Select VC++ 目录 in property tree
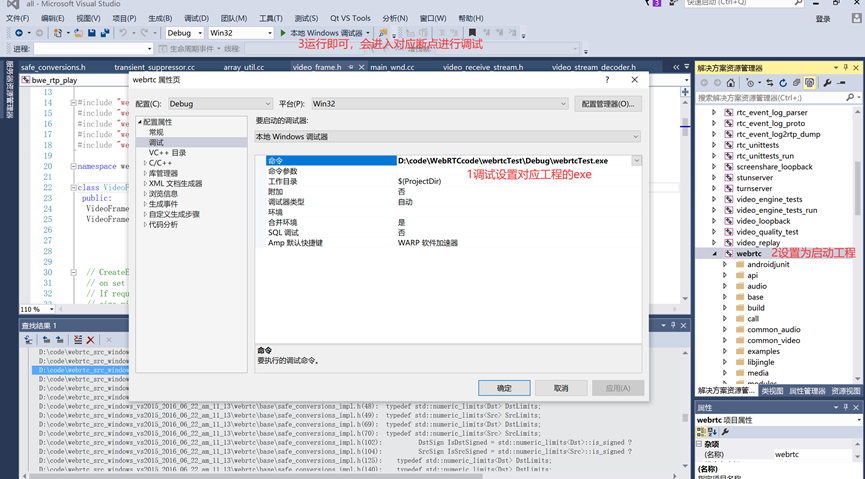 click(x=167, y=153)
